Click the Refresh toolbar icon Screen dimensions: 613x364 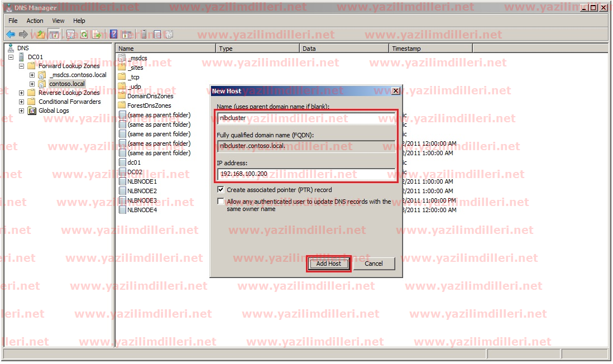click(84, 34)
